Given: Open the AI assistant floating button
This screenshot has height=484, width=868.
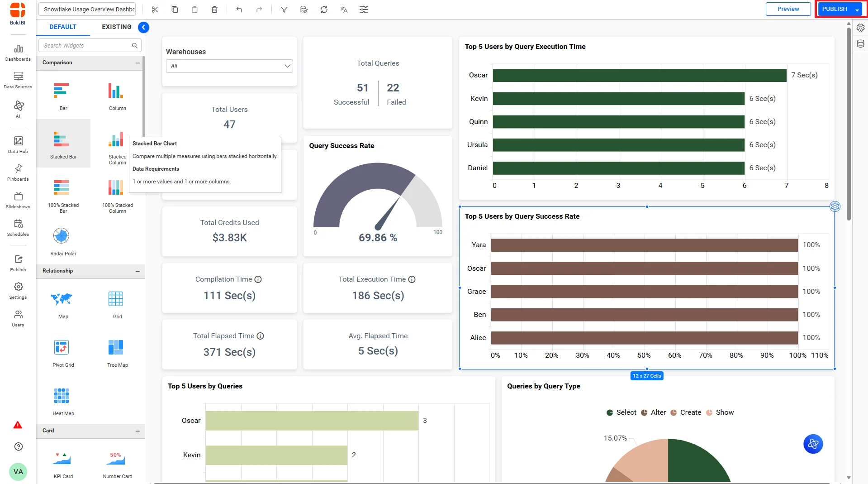Looking at the screenshot, I should click(x=813, y=444).
